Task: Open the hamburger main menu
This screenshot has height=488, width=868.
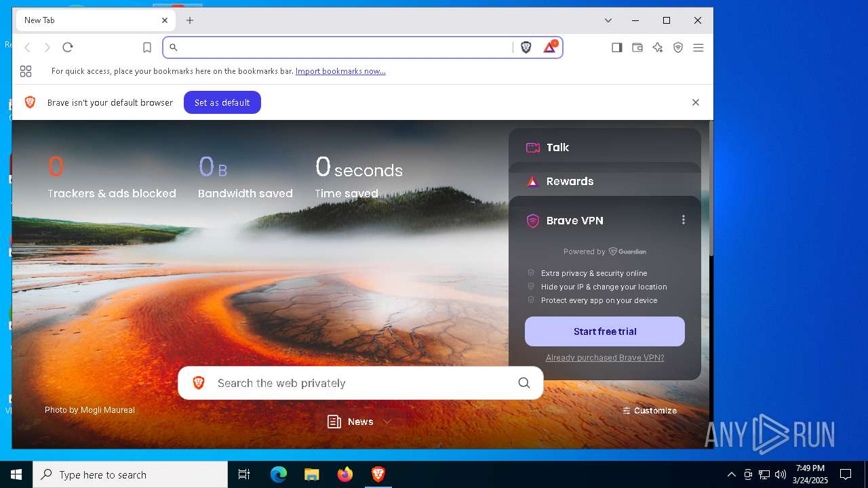Action: 698,47
